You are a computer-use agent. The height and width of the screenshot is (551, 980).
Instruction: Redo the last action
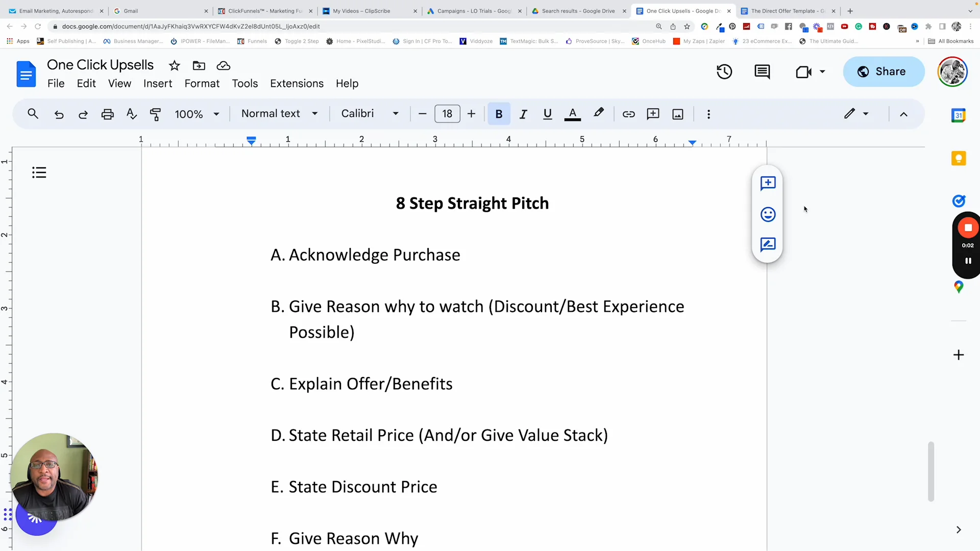click(x=83, y=114)
